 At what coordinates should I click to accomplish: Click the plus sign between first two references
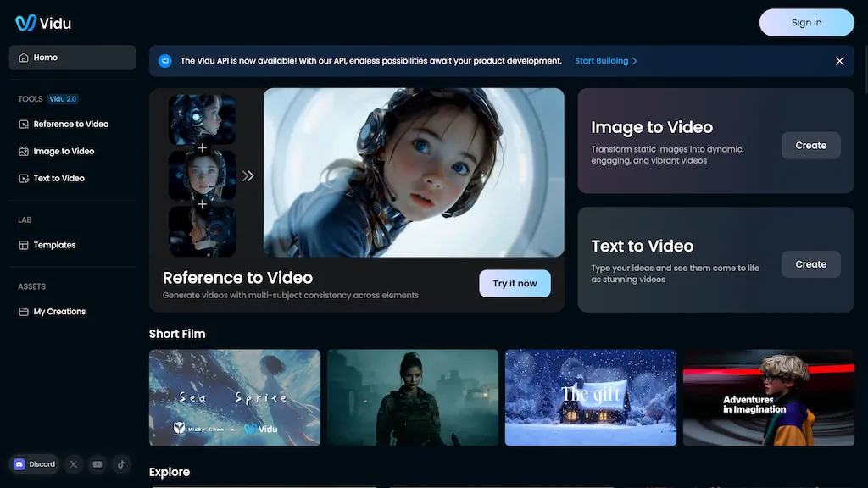point(202,147)
